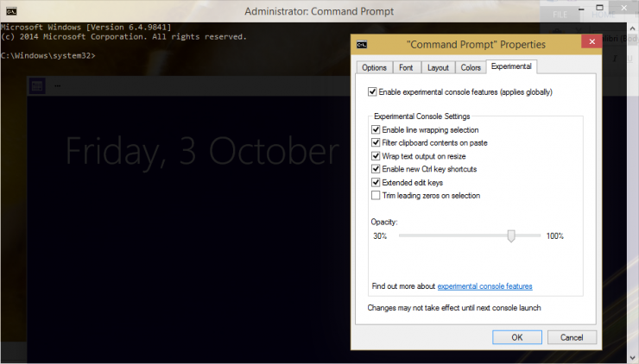
Task: Click the command prompt line C:\Windows\system32>
Action: coord(48,55)
